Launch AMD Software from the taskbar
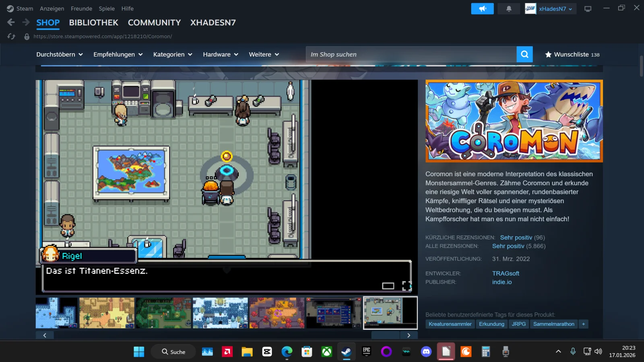The image size is (644, 362). click(227, 352)
